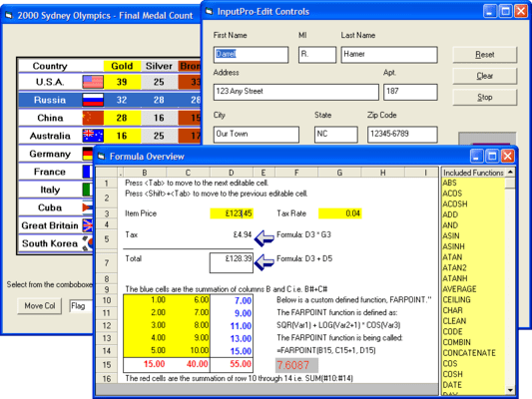Click the Russia flag icon

click(93, 100)
